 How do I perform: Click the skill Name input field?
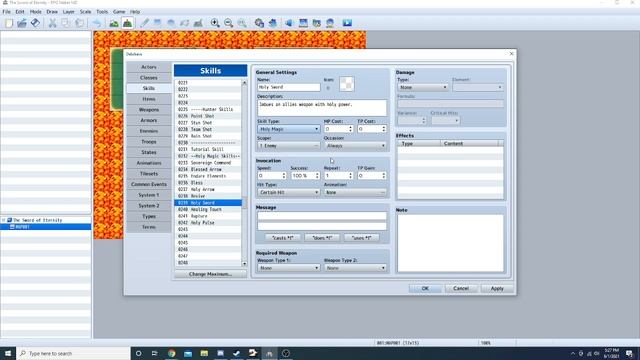tap(289, 87)
